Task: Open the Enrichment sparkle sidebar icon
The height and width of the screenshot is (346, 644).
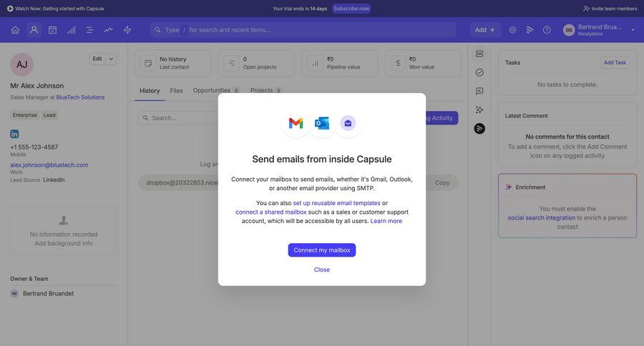Action: [x=479, y=109]
